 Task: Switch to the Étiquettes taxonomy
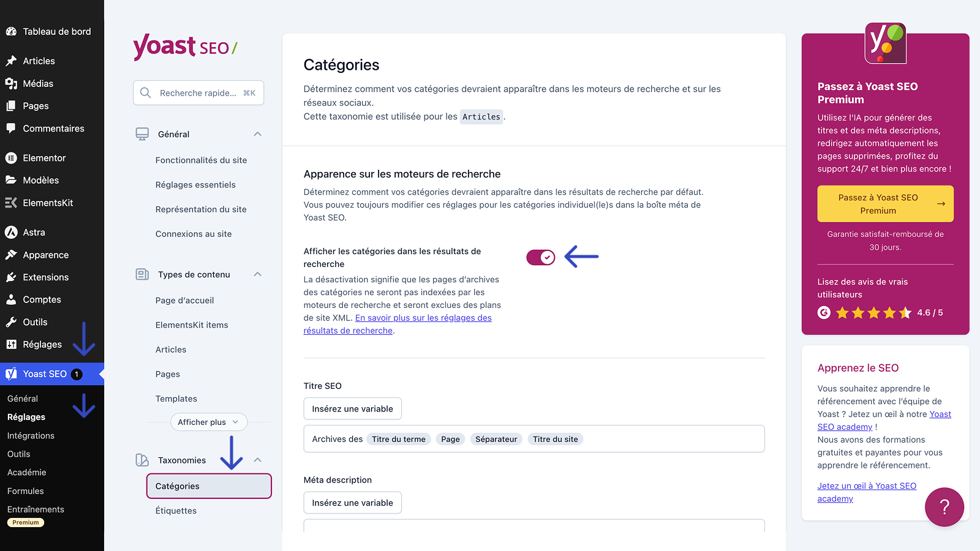(176, 510)
